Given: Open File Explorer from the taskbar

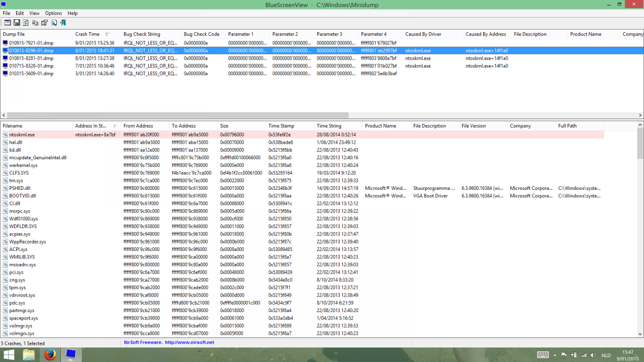Looking at the screenshot, I should coord(29,354).
